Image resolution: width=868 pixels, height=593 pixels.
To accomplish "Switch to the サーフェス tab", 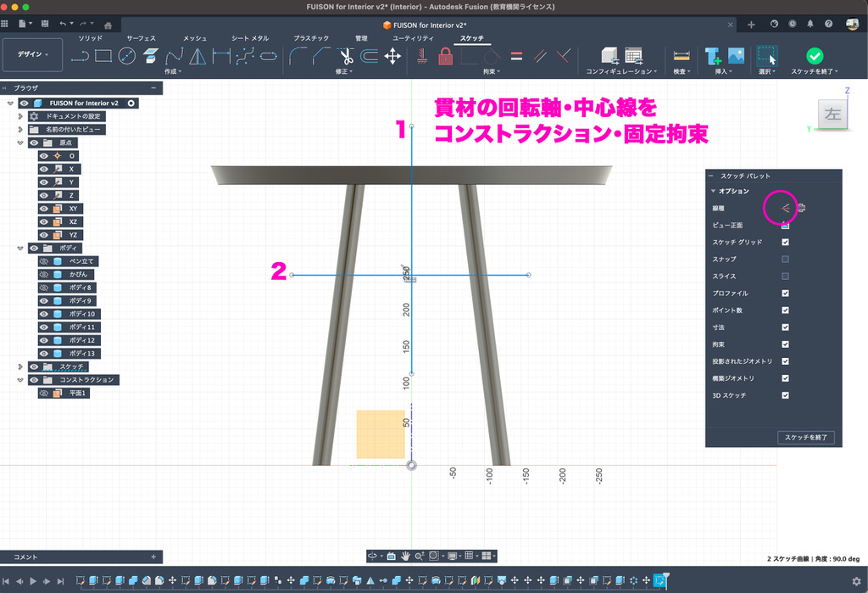I will coord(141,38).
